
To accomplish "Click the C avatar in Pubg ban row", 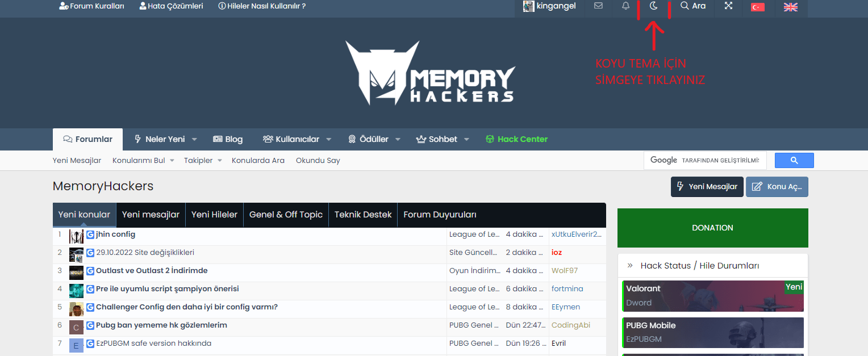I will click(x=76, y=327).
